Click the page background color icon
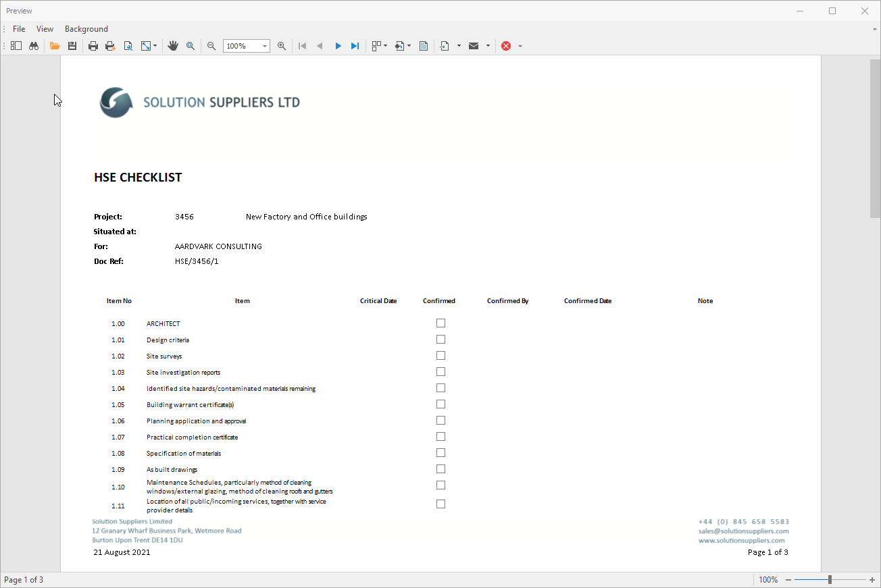This screenshot has width=881, height=588. coord(399,46)
